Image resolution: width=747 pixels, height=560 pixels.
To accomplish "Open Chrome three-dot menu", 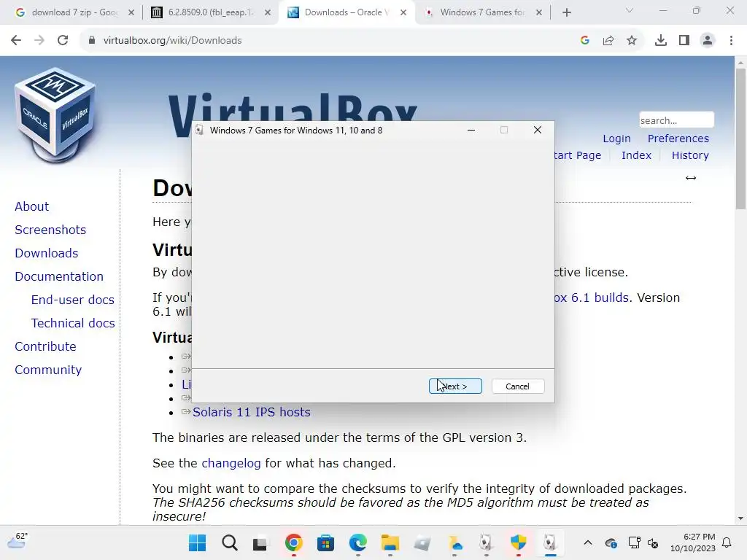I will (731, 41).
